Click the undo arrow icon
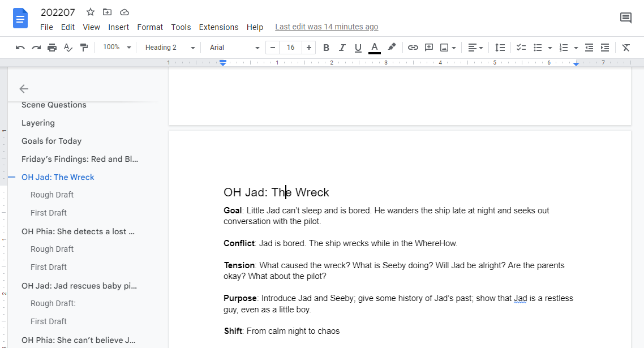This screenshot has width=644, height=348. pyautogui.click(x=20, y=48)
